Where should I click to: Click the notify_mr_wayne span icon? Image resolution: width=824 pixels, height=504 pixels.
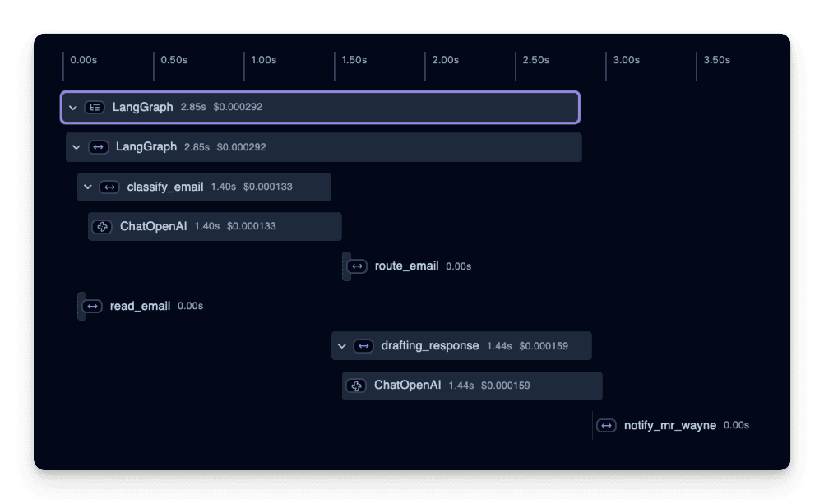[606, 426]
